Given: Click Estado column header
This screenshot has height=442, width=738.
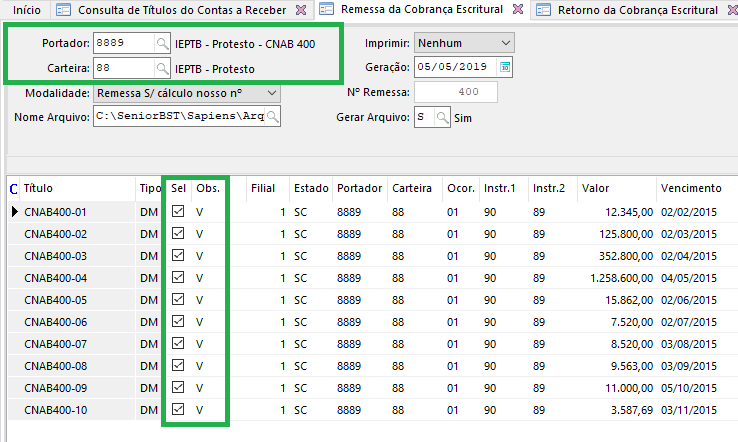Looking at the screenshot, I should [311, 188].
